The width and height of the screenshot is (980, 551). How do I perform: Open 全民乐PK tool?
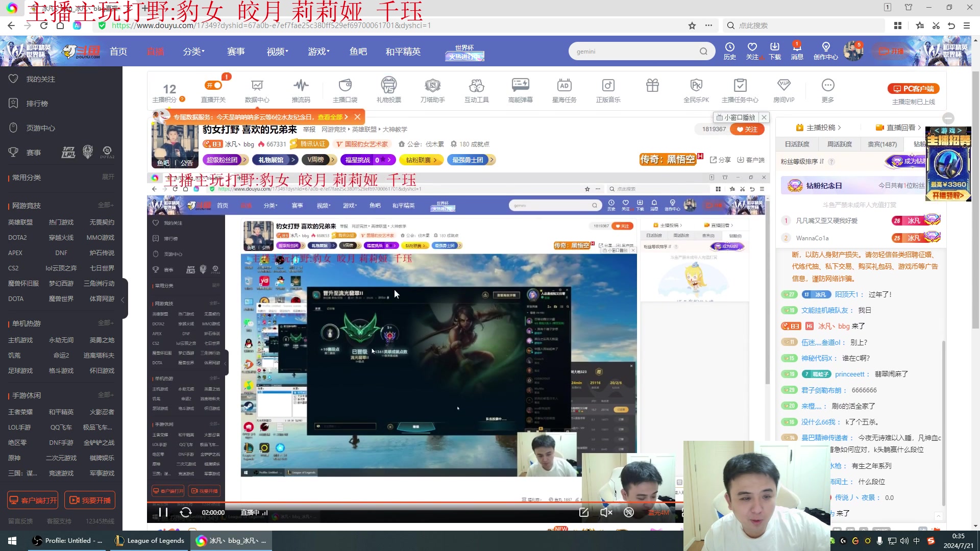[696, 90]
